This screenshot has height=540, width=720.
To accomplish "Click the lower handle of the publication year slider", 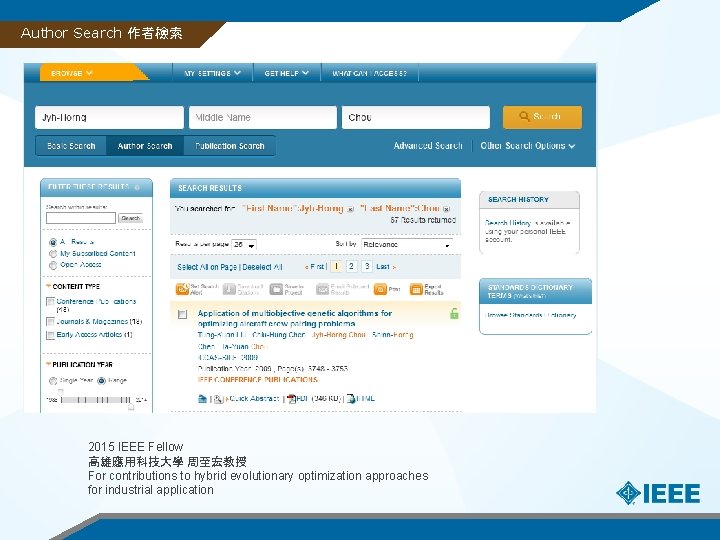I will point(61,392).
